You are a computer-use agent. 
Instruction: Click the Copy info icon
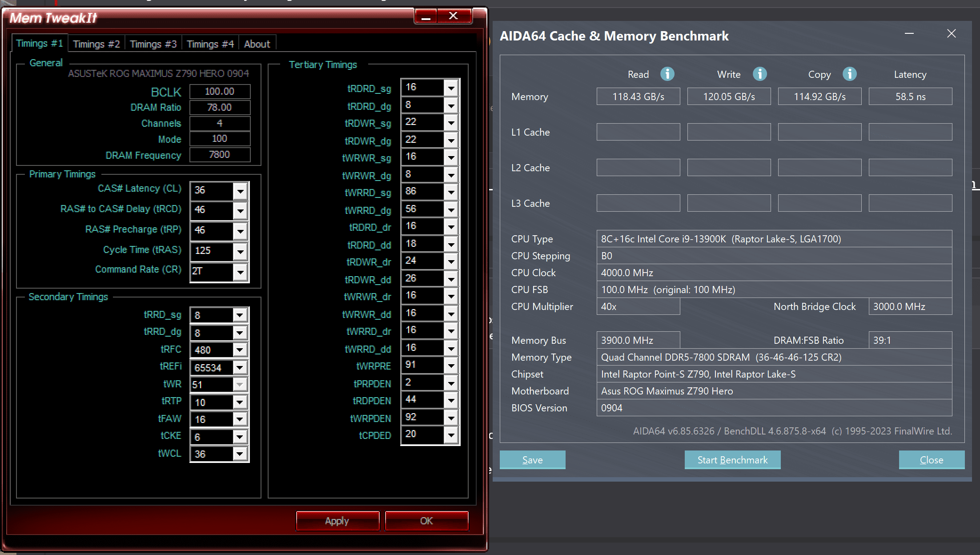(849, 74)
